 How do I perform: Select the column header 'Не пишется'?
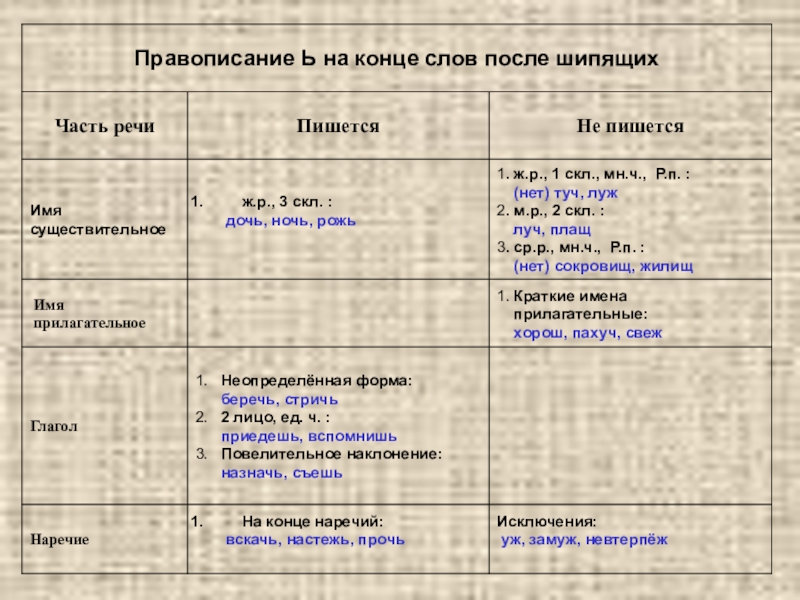pyautogui.click(x=630, y=126)
